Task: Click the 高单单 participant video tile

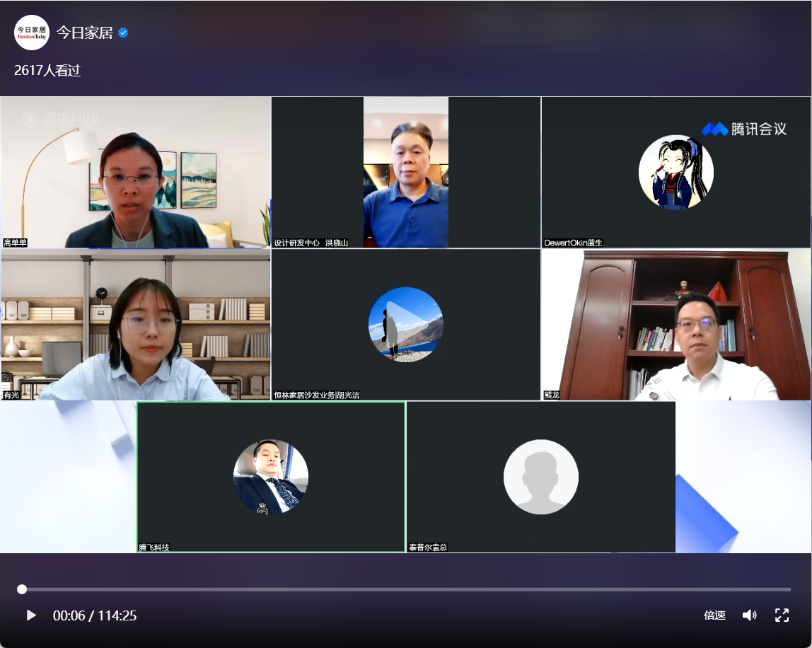Action: [136, 173]
